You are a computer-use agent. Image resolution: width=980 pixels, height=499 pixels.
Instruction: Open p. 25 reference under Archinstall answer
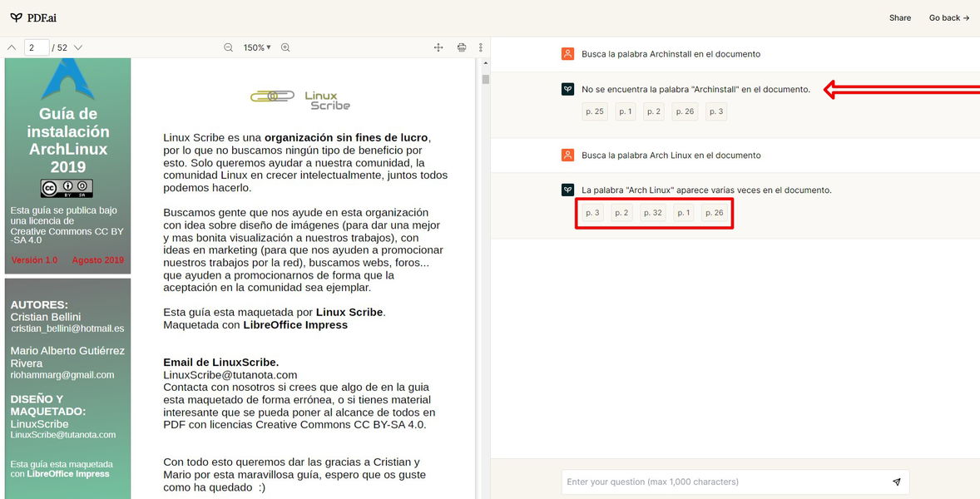point(595,111)
